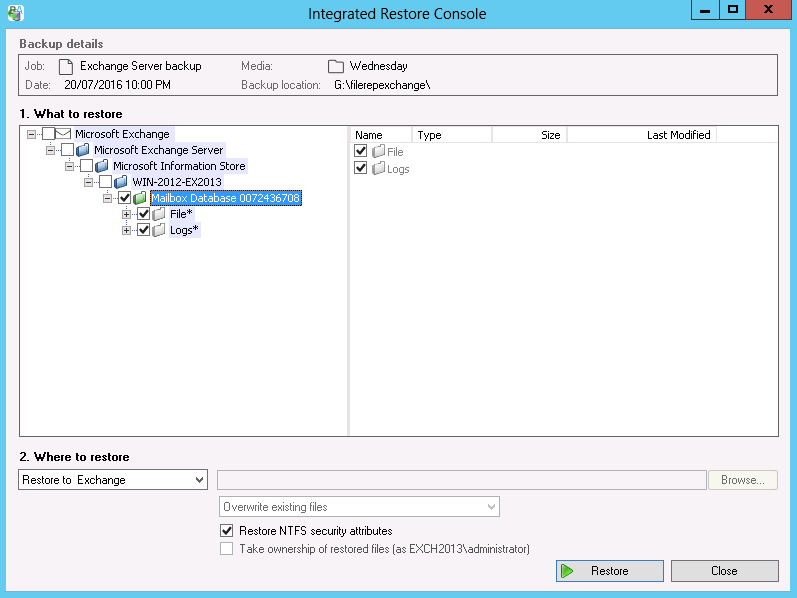The width and height of the screenshot is (797, 598).
Task: Toggle Restore NTFS security attributes checkbox
Action: (226, 531)
